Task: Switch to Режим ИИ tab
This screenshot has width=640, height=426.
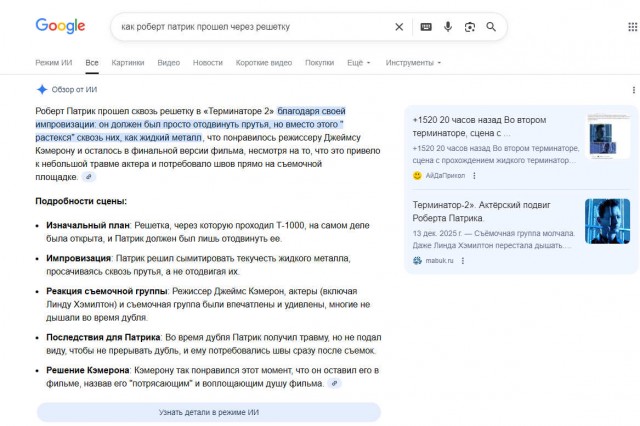Action: [x=53, y=63]
